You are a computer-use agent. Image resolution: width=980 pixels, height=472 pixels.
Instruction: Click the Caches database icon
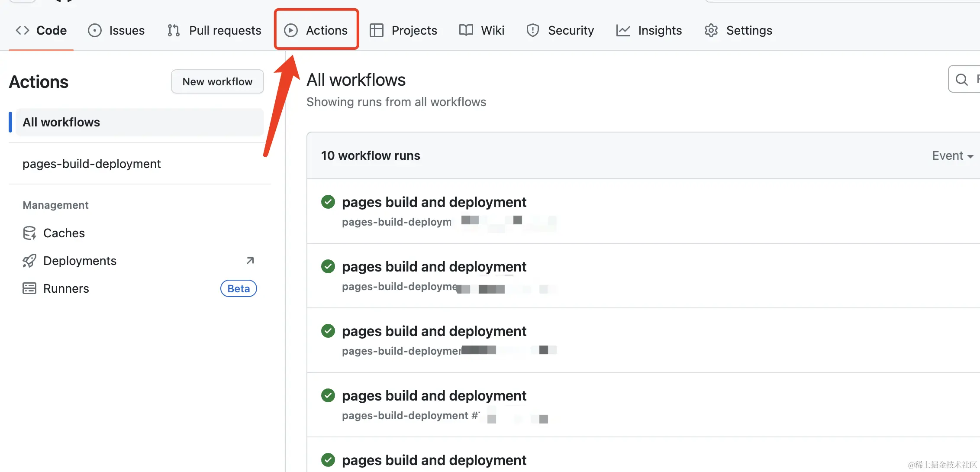(x=29, y=233)
